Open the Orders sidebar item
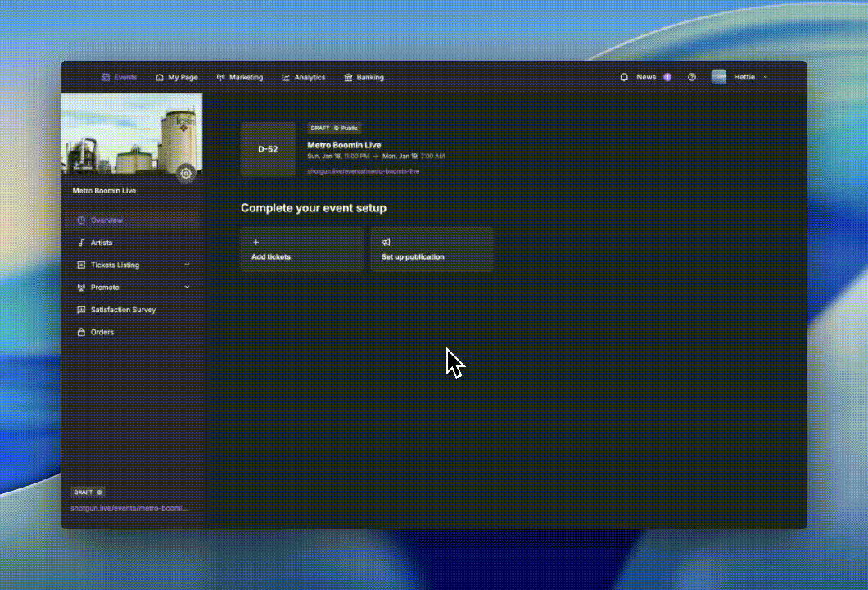 pyautogui.click(x=132, y=333)
